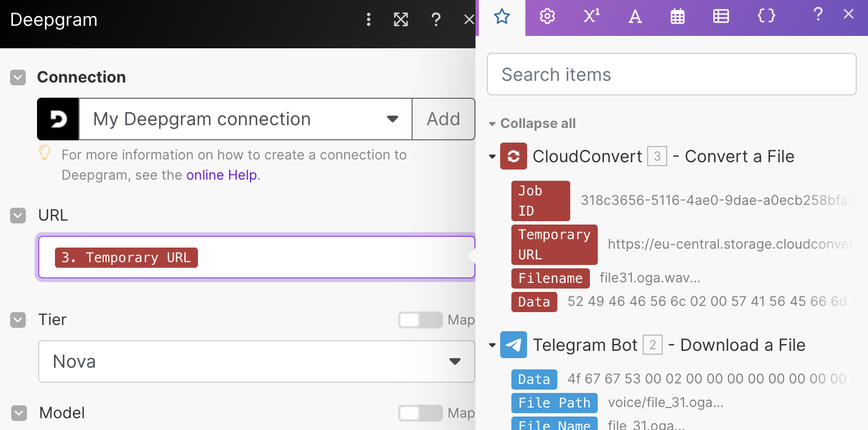Switch to the star favorites tab

click(502, 17)
